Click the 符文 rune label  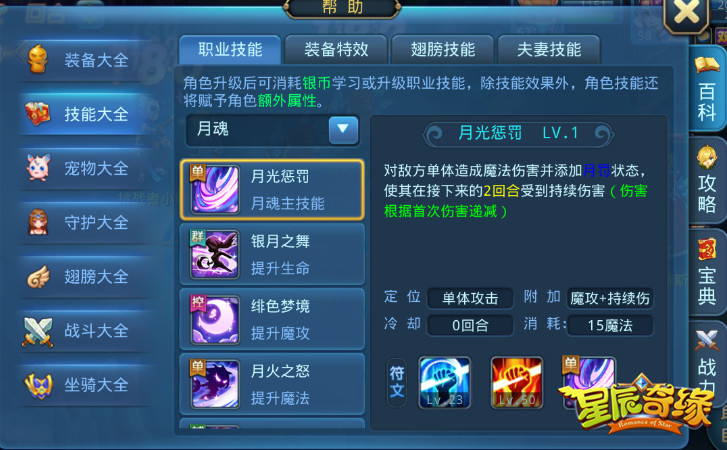pos(397,382)
